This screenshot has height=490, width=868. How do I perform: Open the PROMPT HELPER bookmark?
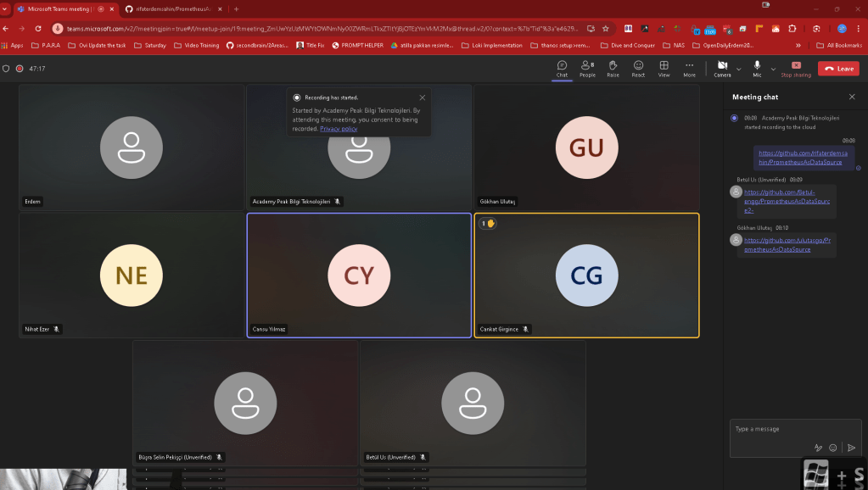pos(357,45)
